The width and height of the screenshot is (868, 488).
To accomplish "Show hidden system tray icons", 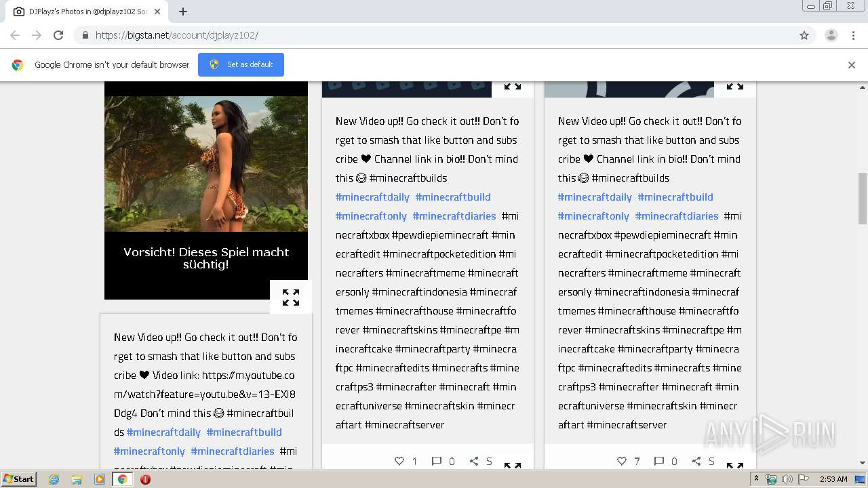I will (x=756, y=479).
